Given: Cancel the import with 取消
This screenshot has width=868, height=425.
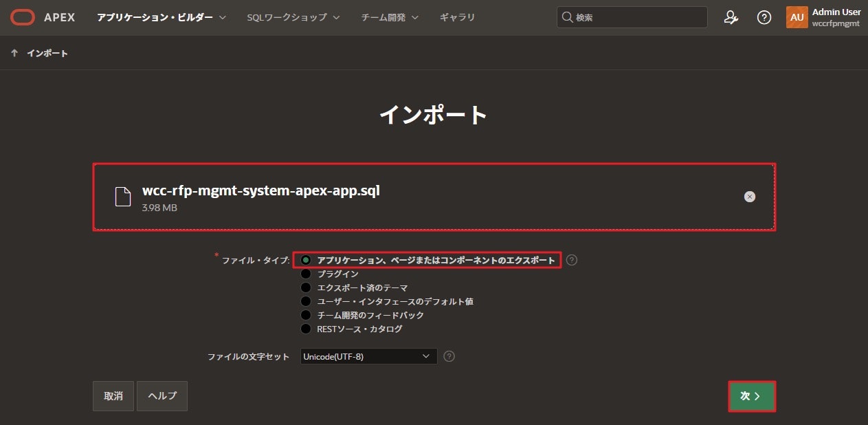Looking at the screenshot, I should (x=113, y=396).
